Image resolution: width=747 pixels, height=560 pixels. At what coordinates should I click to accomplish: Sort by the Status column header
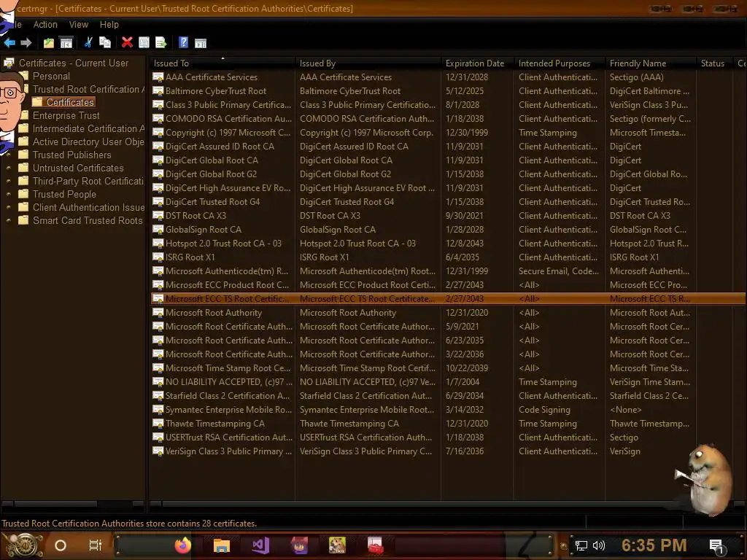(x=715, y=63)
